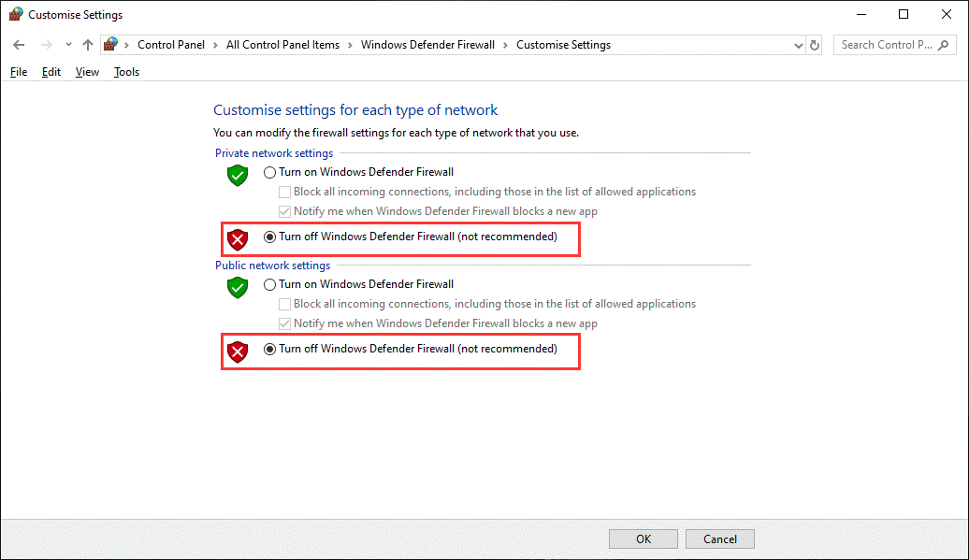This screenshot has height=560, width=969.
Task: Turn on Windows Defender Firewall for Private network
Action: point(270,172)
